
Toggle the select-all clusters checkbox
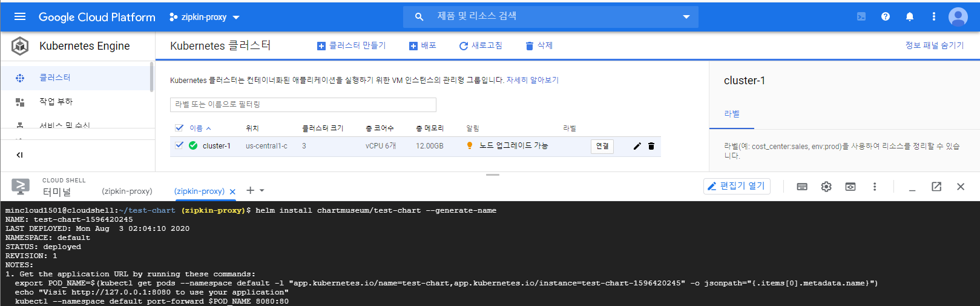(179, 128)
